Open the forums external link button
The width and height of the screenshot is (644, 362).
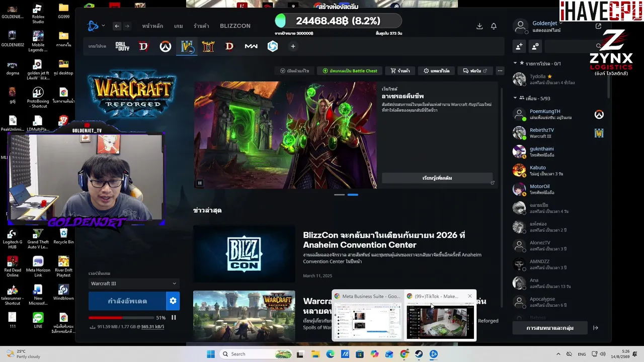tap(475, 71)
